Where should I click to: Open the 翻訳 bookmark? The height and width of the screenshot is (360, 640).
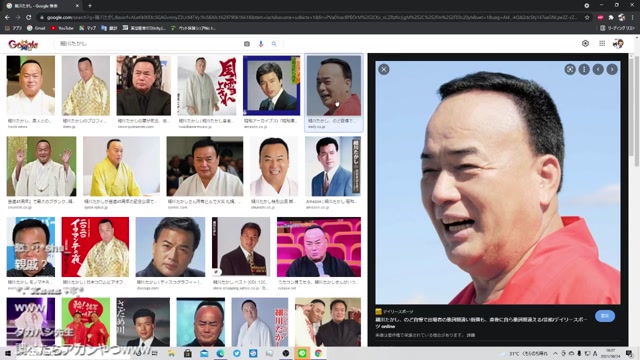[109, 28]
